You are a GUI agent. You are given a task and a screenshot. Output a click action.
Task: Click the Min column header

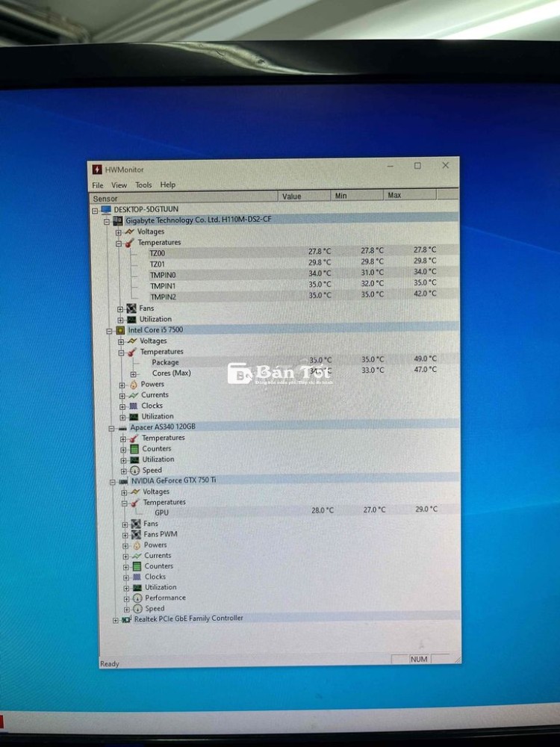pyautogui.click(x=357, y=196)
